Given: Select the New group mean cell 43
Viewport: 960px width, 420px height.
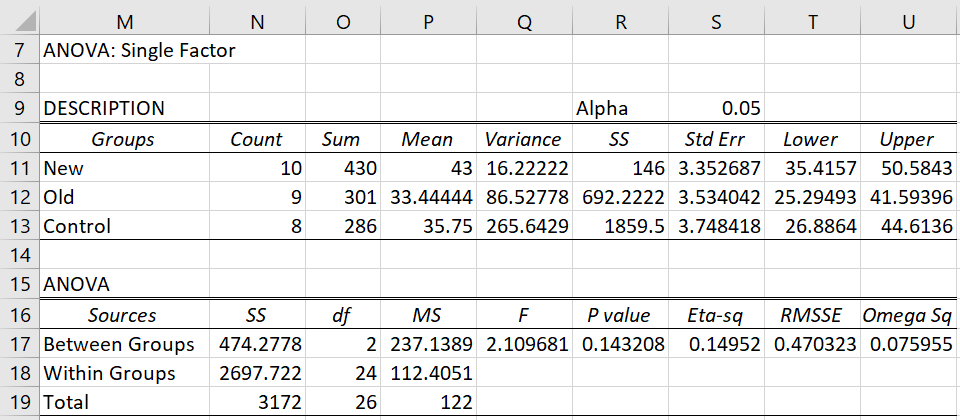Looking at the screenshot, I should 429,168.
